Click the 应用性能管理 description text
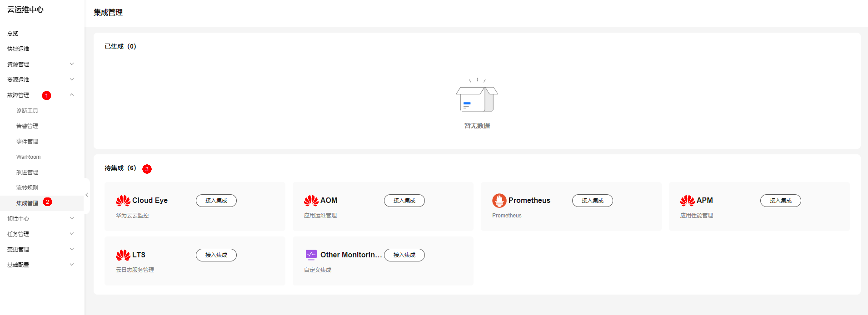 tap(697, 216)
